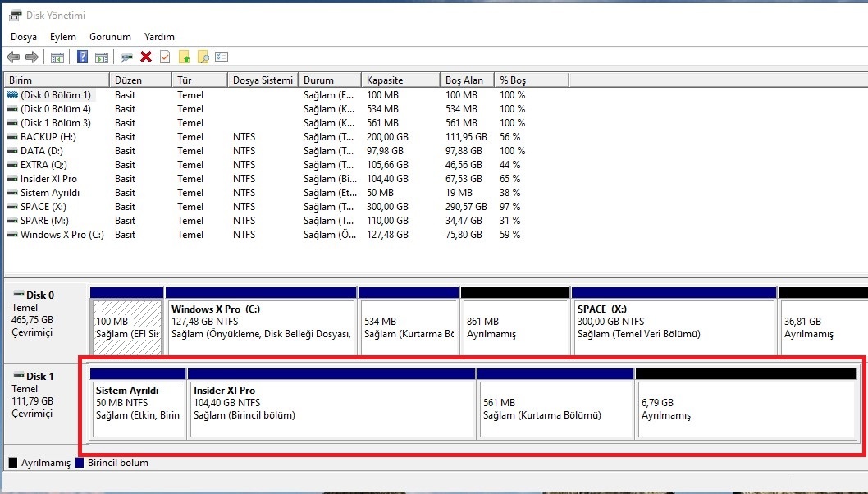
Task: Click the disk connect/rescan toolbar icon
Action: (127, 57)
